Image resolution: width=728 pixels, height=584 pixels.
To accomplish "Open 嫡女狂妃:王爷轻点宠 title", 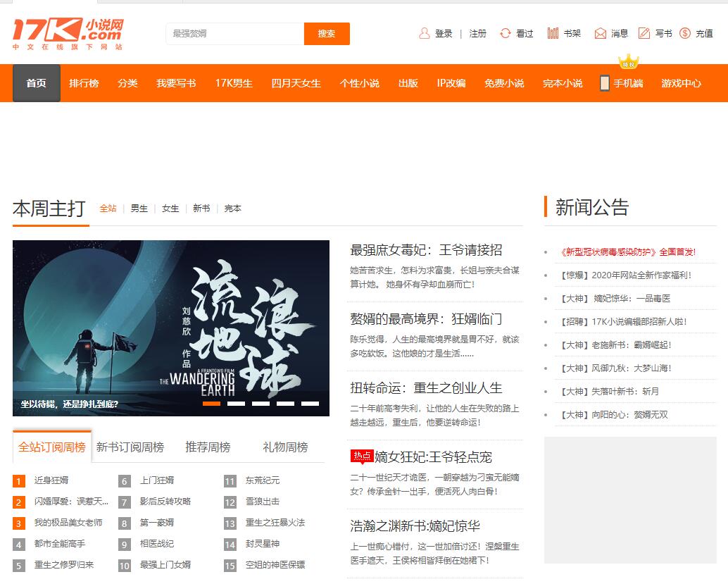I will (x=433, y=457).
